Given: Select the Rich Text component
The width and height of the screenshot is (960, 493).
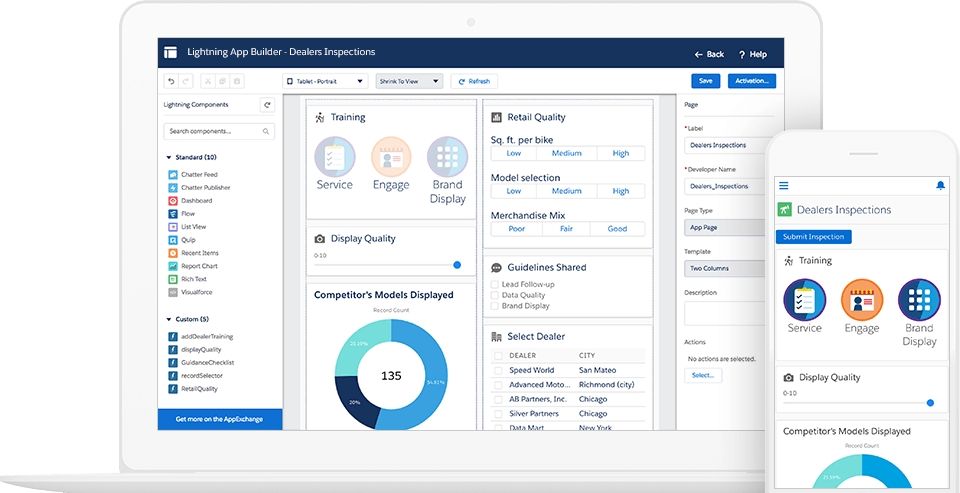Looking at the screenshot, I should (x=188, y=279).
